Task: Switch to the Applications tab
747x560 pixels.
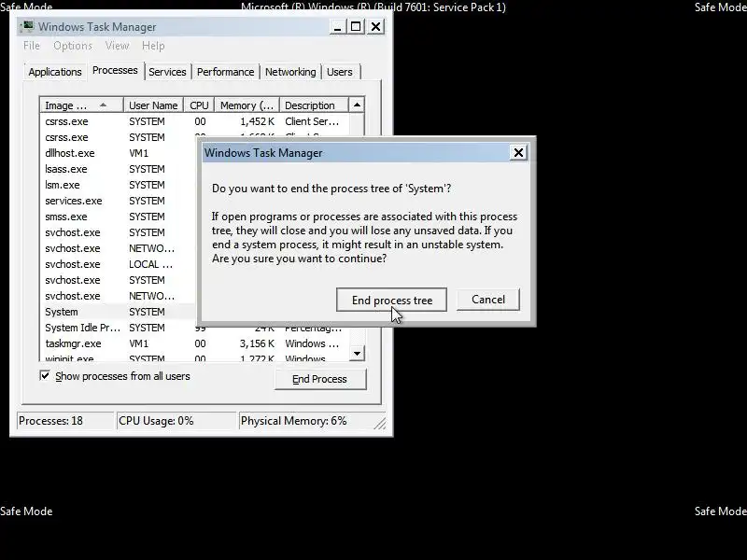Action: tap(55, 72)
